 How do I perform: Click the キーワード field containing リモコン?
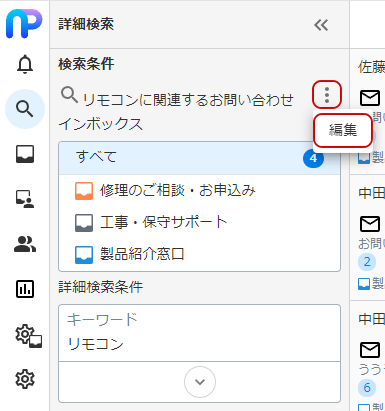click(x=199, y=333)
